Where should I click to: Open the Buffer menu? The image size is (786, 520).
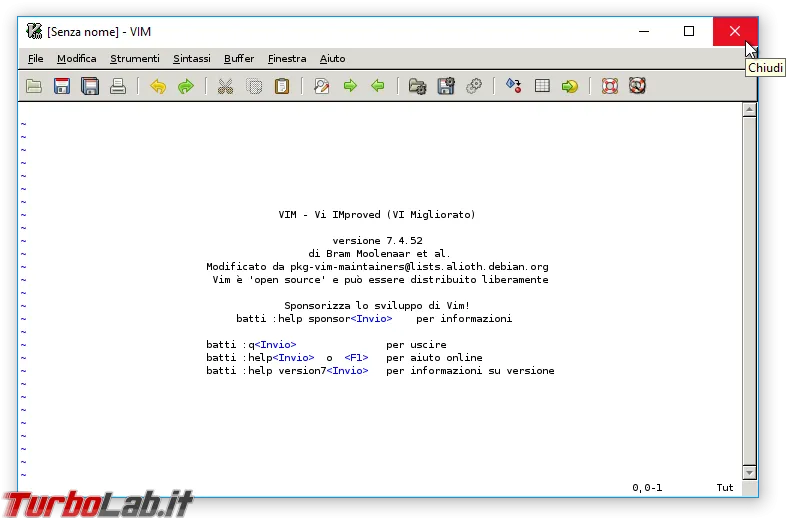coord(239,59)
